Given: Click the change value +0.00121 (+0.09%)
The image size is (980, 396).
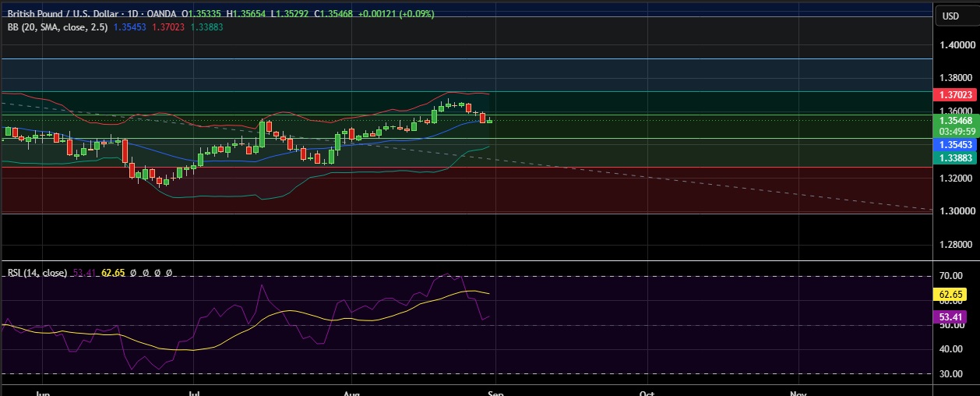Looking at the screenshot, I should [x=396, y=14].
